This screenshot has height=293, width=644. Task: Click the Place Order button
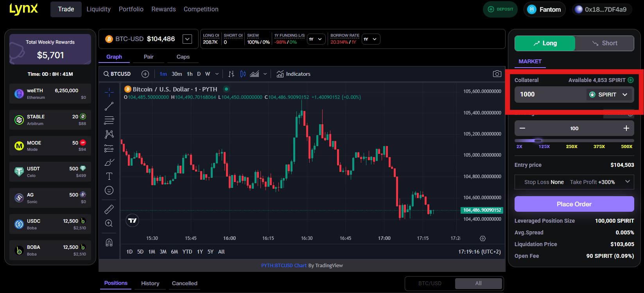pyautogui.click(x=574, y=204)
